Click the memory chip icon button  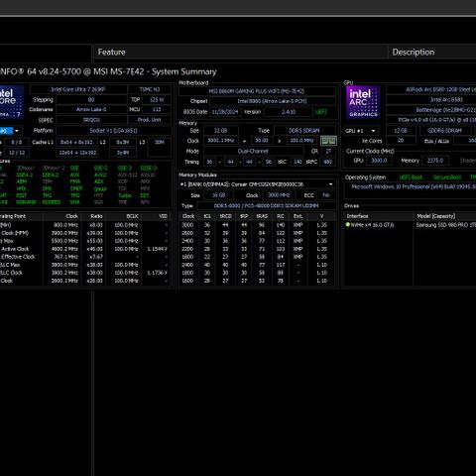point(328,141)
